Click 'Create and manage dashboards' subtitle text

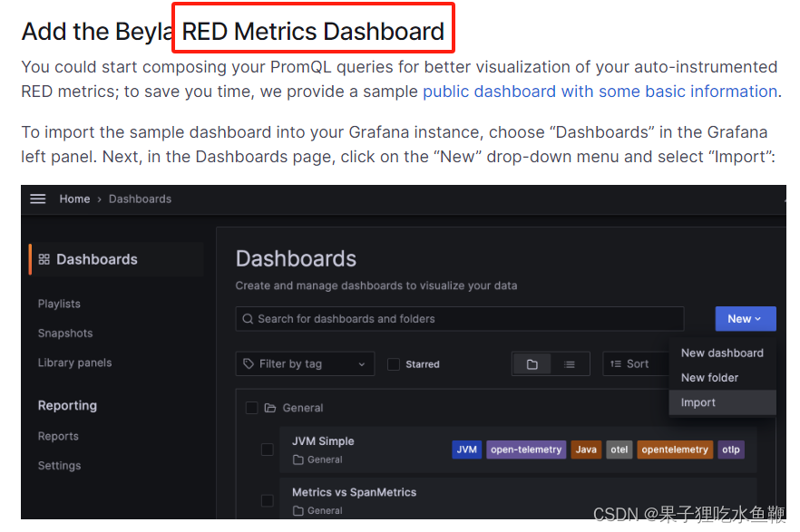376,285
